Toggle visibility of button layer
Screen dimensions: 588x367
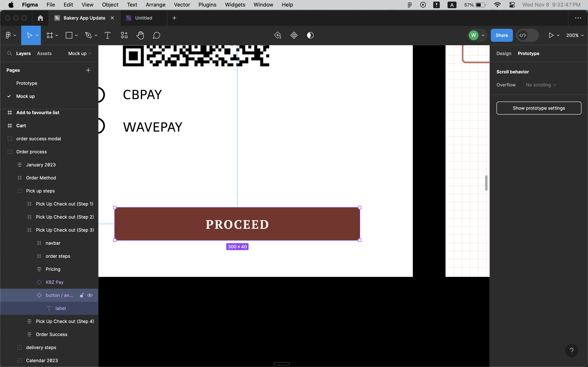89,295
